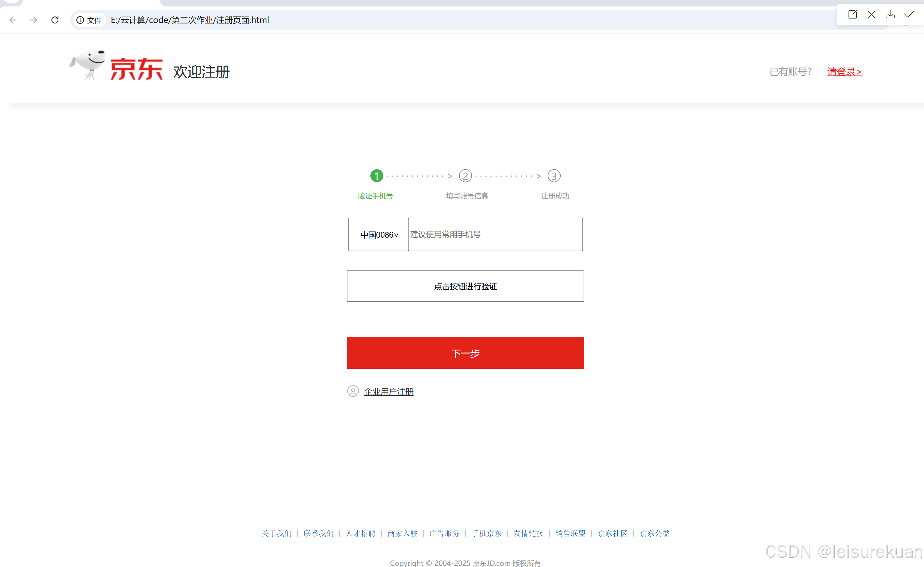Click step 1 green circle 验证手机号

tap(377, 176)
